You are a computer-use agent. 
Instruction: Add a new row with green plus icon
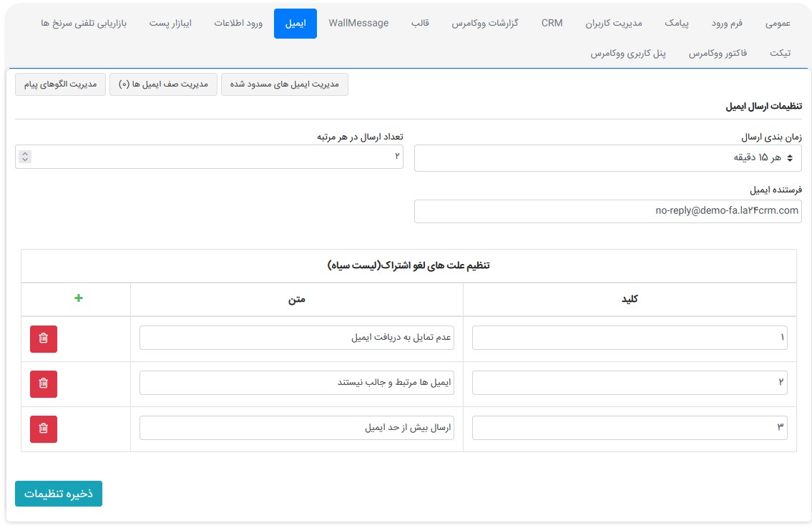point(79,298)
